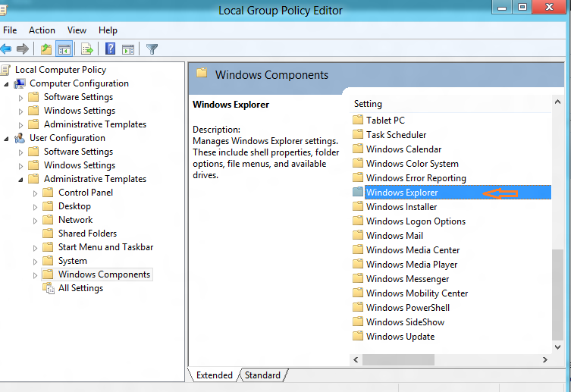571x392 pixels.
Task: Click the Windows Update folder icon
Action: (x=358, y=336)
